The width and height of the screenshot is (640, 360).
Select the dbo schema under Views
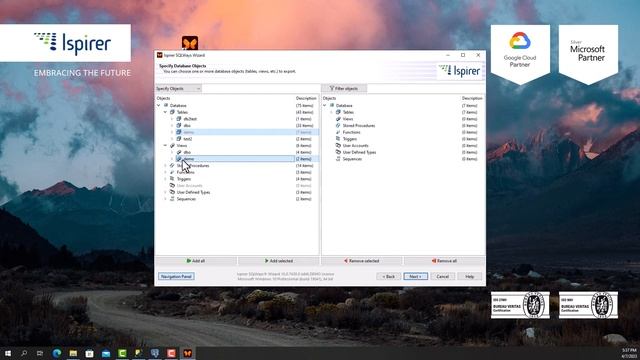click(187, 152)
